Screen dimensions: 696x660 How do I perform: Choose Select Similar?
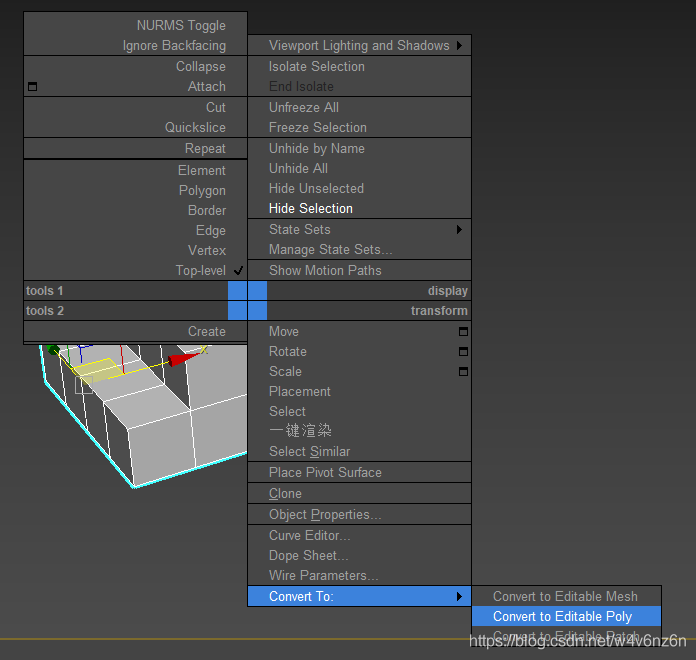309,451
